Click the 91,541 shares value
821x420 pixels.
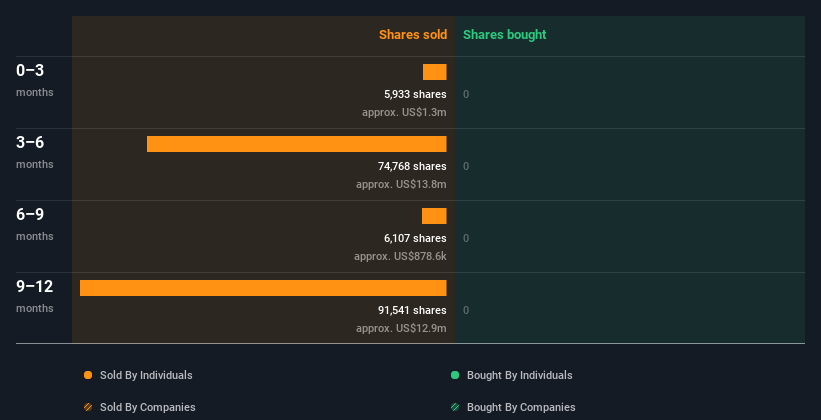(412, 310)
